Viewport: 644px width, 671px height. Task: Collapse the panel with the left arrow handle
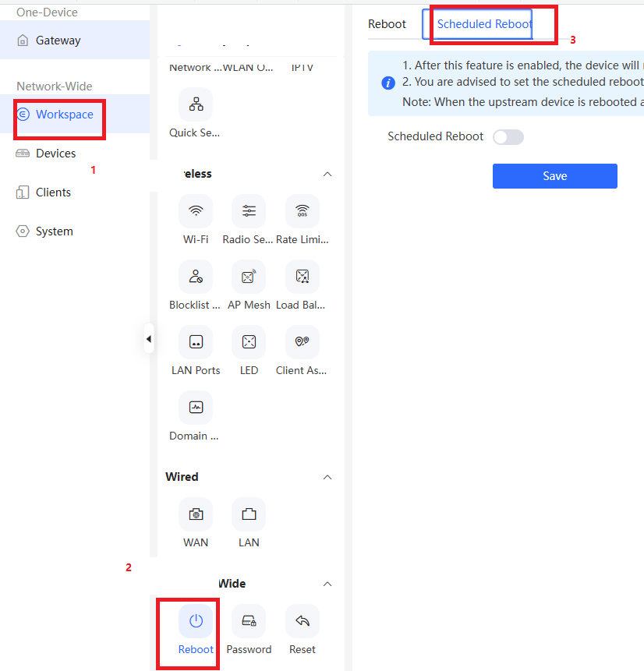(x=149, y=339)
